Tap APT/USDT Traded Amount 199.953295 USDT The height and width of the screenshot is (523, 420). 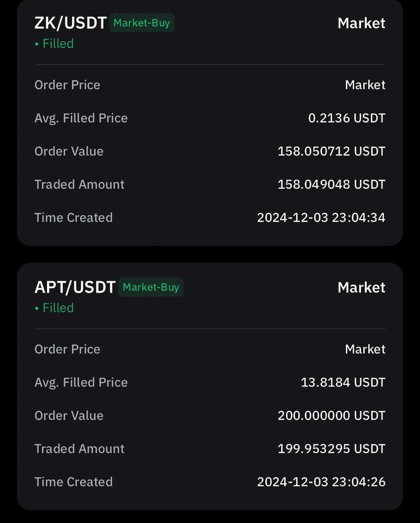click(x=331, y=449)
